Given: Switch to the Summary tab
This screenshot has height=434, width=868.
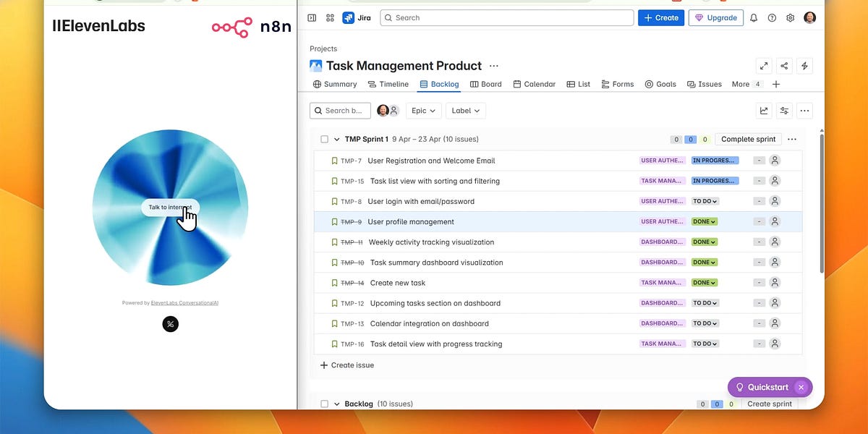Looking at the screenshot, I should point(334,84).
